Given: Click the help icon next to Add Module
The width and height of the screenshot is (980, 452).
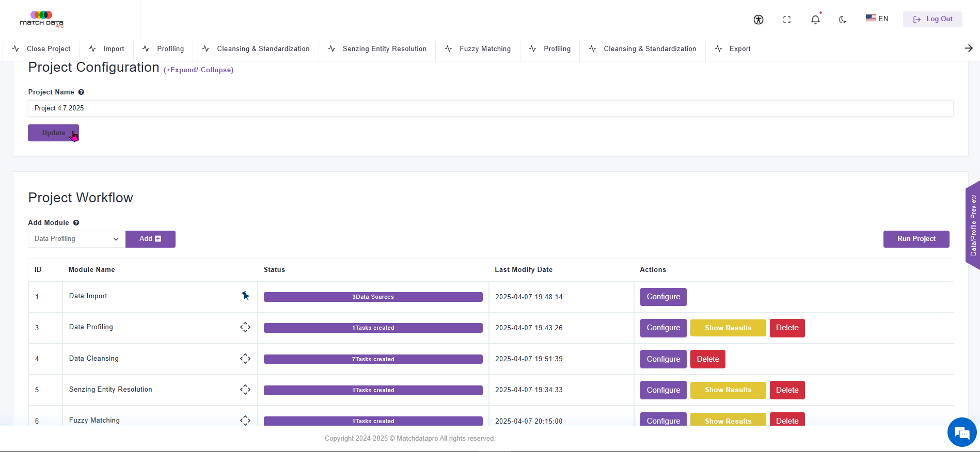Looking at the screenshot, I should point(76,223).
